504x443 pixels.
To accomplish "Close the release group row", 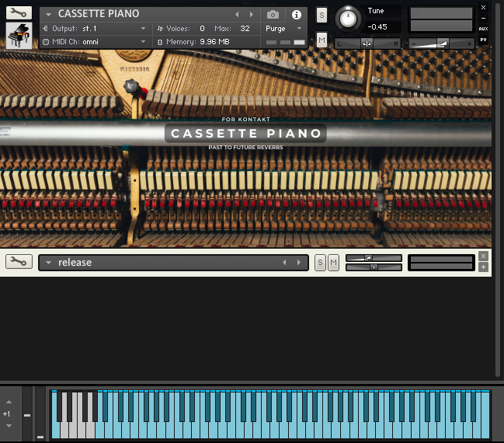I will [483, 256].
